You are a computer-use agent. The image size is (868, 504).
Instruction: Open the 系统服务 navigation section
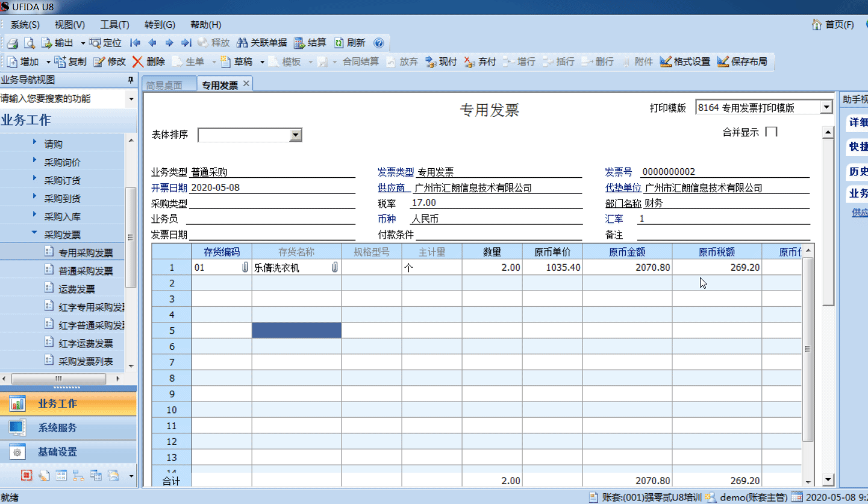click(x=68, y=427)
